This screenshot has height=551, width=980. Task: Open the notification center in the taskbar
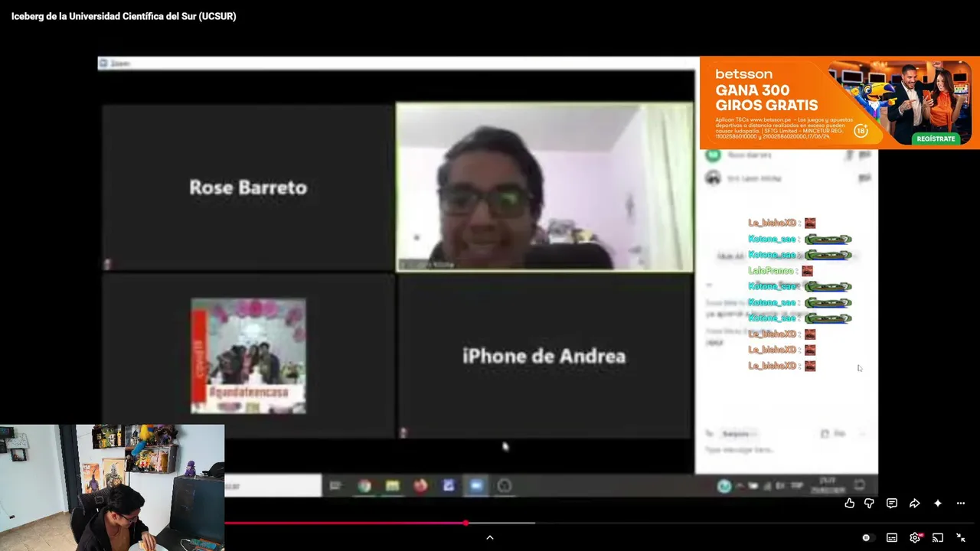tap(860, 485)
